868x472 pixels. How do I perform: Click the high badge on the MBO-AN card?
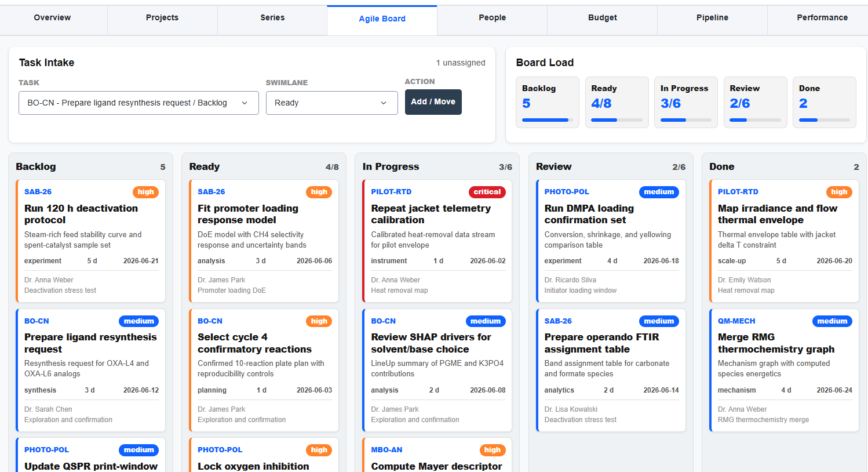pos(493,450)
